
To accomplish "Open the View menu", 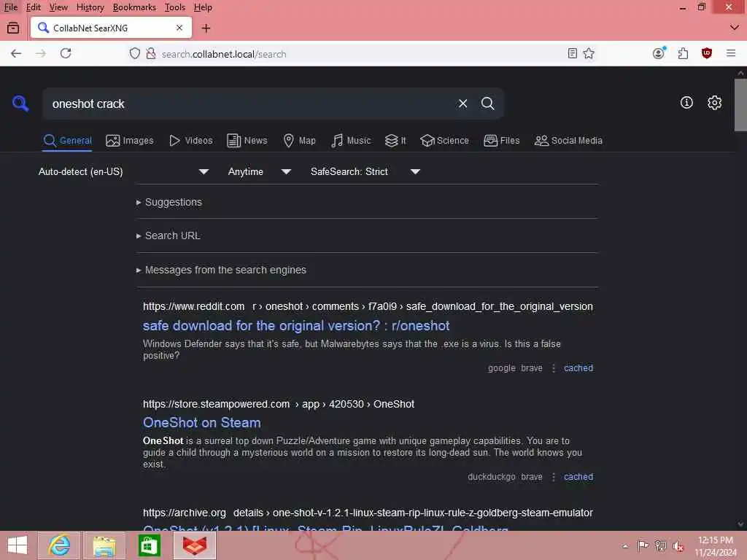I will click(58, 7).
